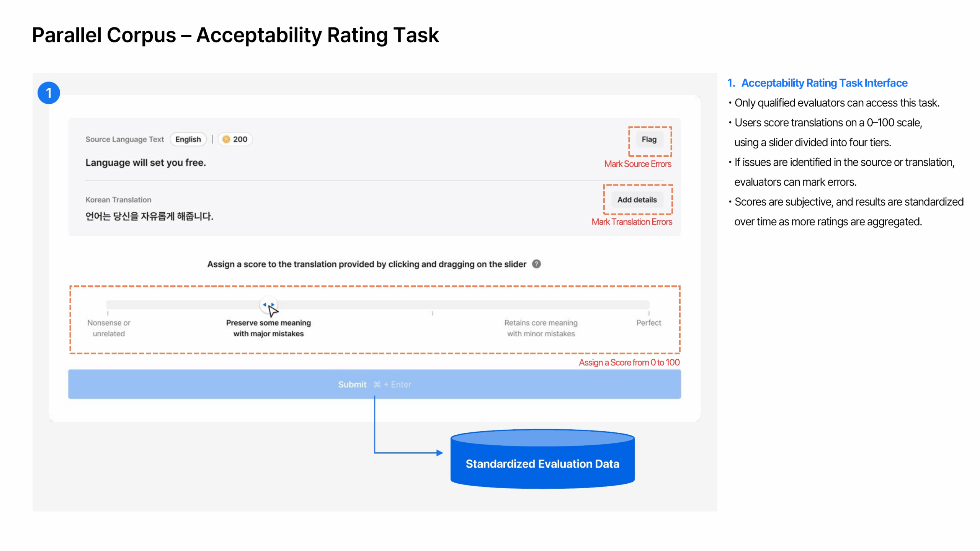Click the coin icon next to 200
Screen dimensions: 980x551
click(x=226, y=139)
